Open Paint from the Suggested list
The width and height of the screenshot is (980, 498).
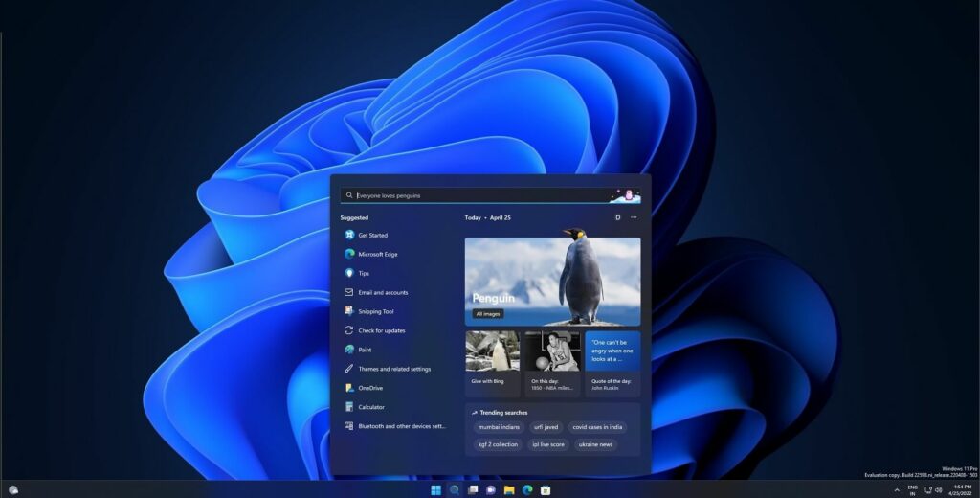tap(365, 350)
